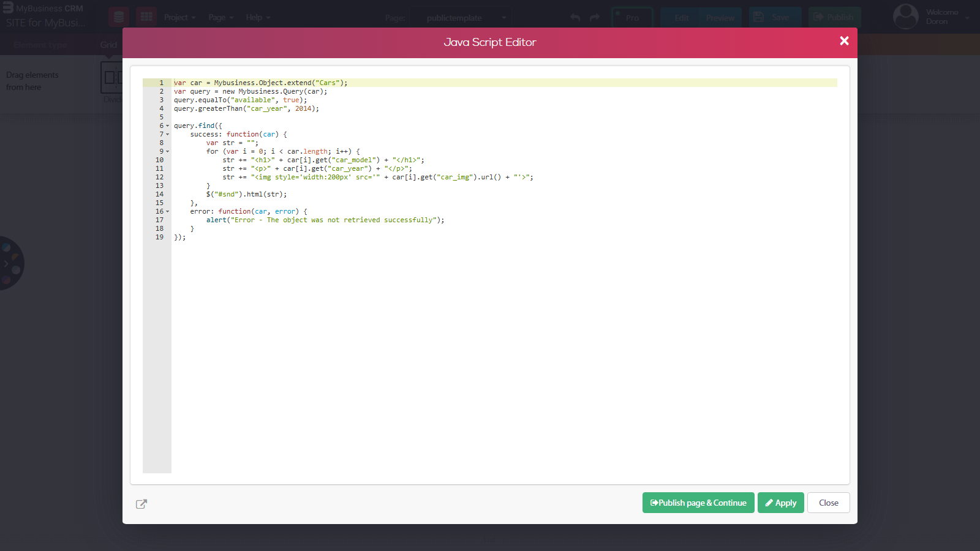The image size is (980, 551).
Task: Click the Publish button in top bar
Action: [834, 17]
